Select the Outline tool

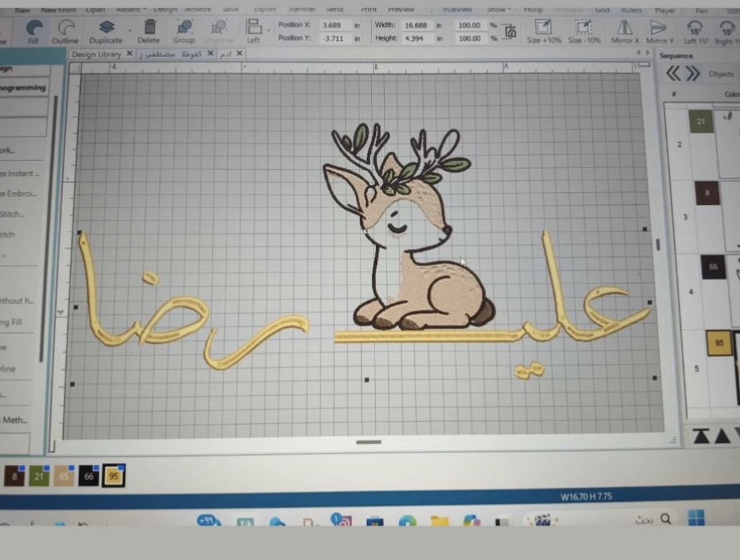[65, 31]
